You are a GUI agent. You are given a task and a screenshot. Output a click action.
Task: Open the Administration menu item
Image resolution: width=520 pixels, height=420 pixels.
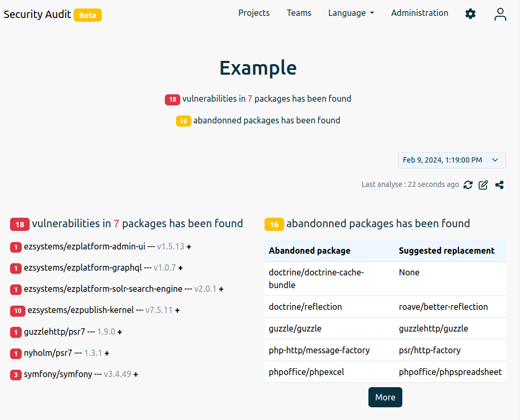click(x=419, y=13)
